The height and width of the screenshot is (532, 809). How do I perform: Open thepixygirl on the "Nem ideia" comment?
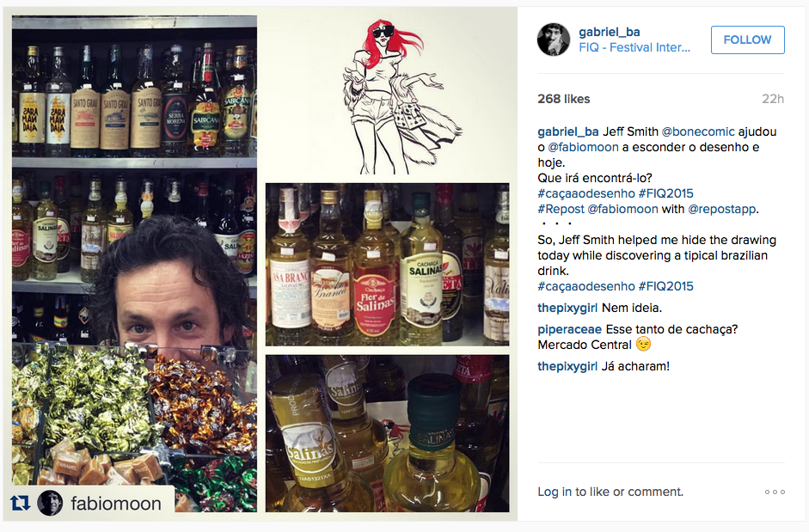[567, 308]
